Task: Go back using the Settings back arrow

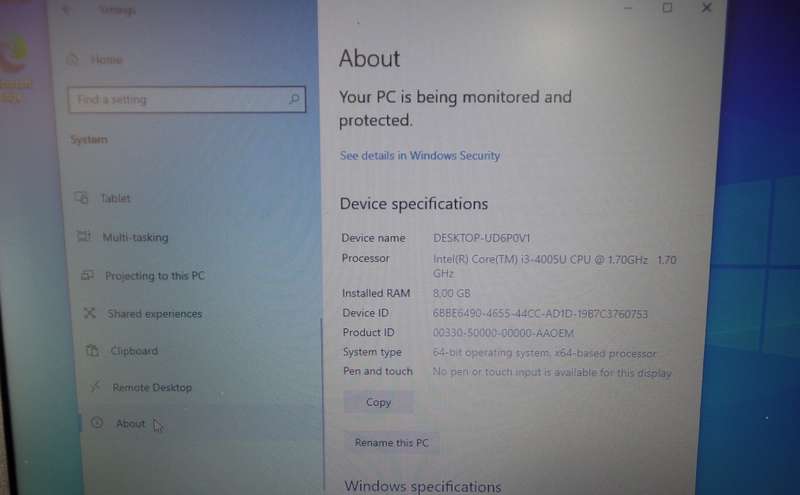Action: pos(66,10)
